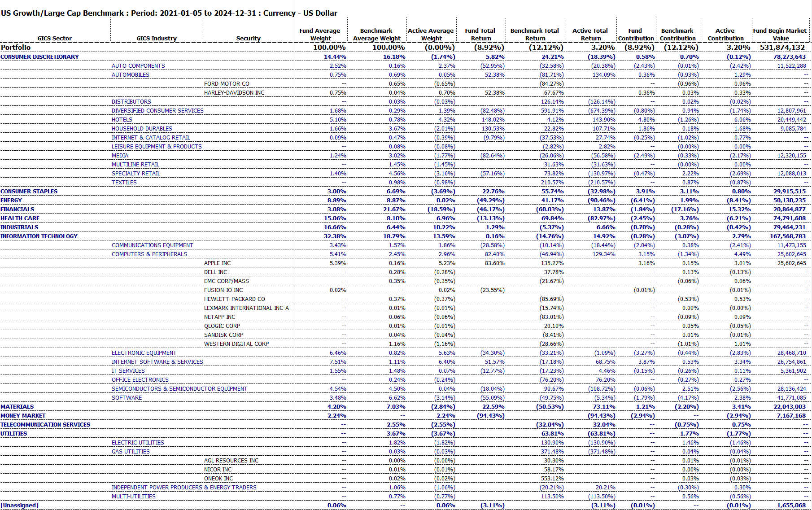Screen dimensions: 812x510
Task: Click the Fund Average Weight column header
Action: pos(320,35)
